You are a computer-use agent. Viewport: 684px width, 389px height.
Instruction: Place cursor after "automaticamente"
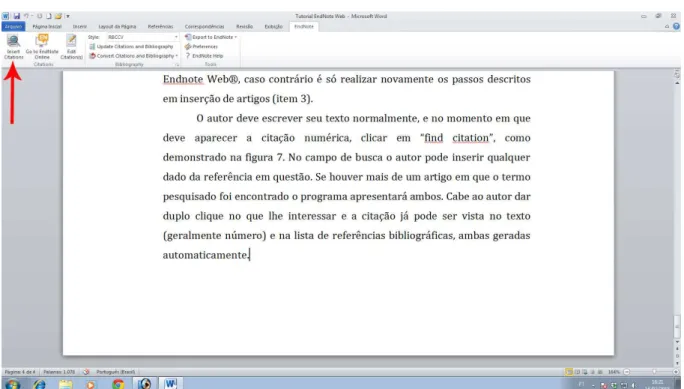(x=249, y=255)
